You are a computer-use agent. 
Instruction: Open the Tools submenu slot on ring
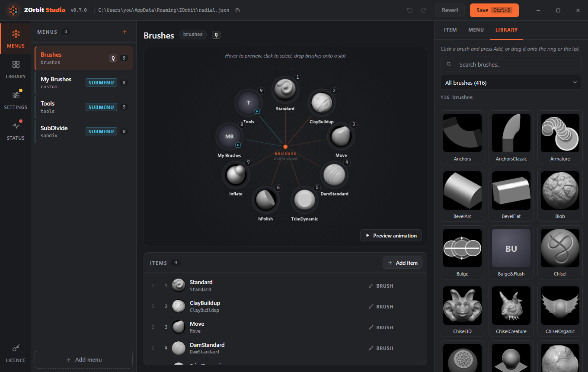(x=249, y=103)
